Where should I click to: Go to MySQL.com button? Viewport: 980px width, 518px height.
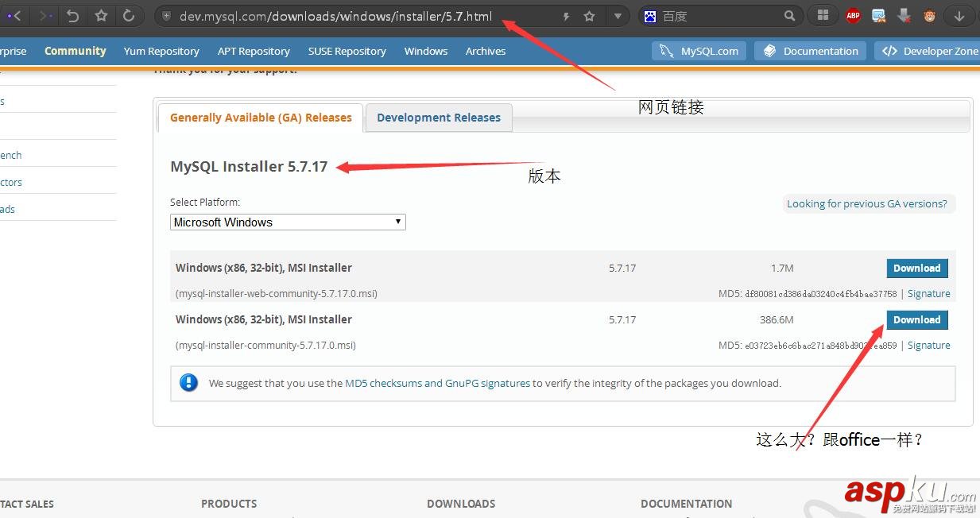click(x=699, y=51)
